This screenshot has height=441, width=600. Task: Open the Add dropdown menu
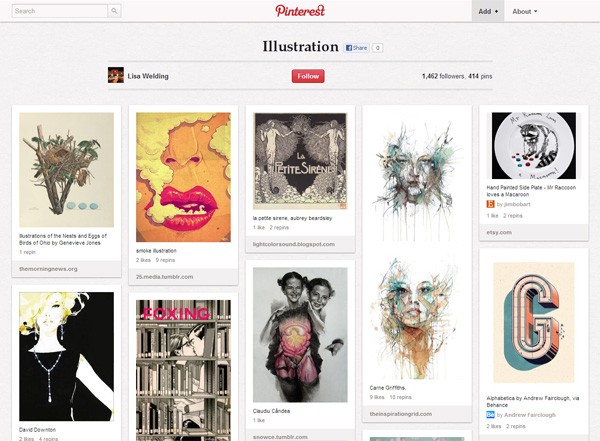point(488,11)
